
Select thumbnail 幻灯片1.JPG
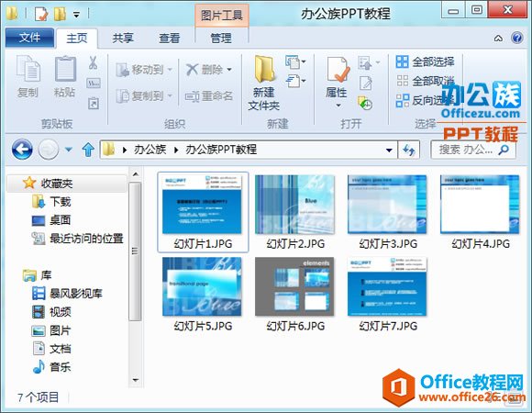pos(203,212)
